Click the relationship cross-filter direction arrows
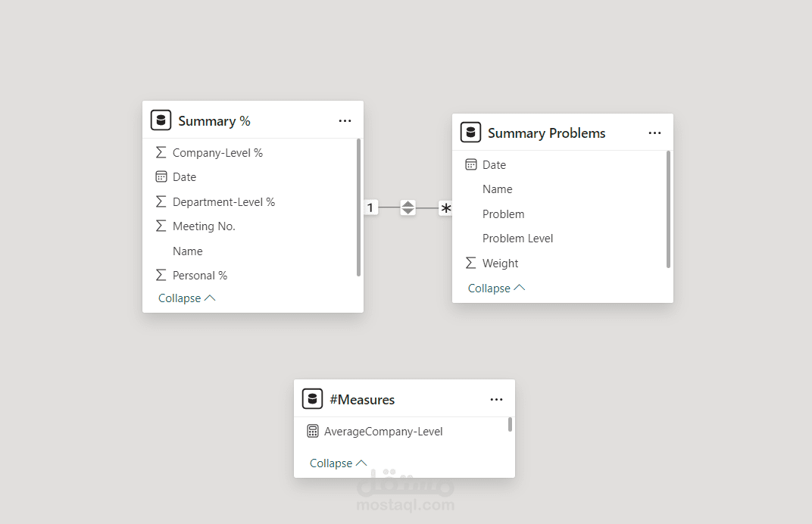The image size is (812, 524). click(408, 207)
